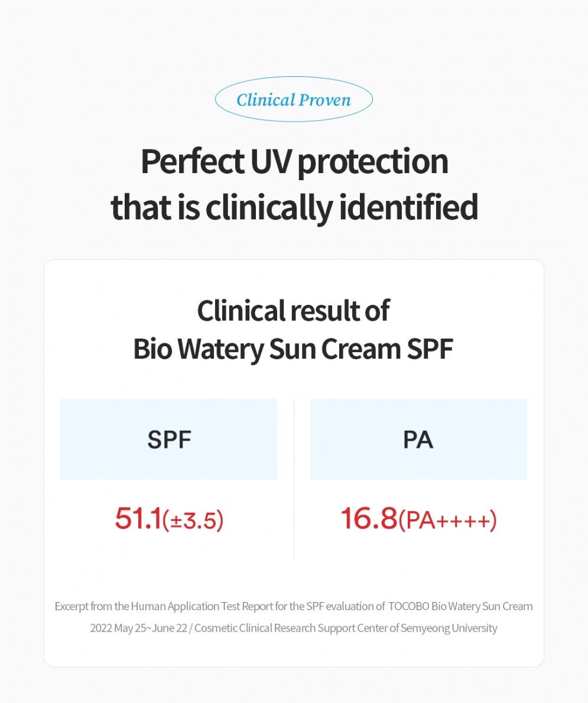
Task: Select the "that is clinically identified" line
Action: pyautogui.click(x=294, y=207)
